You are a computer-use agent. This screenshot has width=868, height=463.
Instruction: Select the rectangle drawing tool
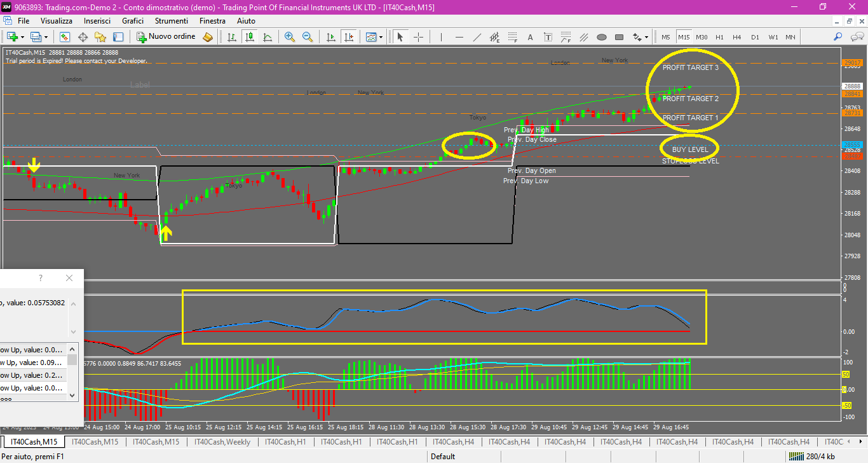click(619, 37)
